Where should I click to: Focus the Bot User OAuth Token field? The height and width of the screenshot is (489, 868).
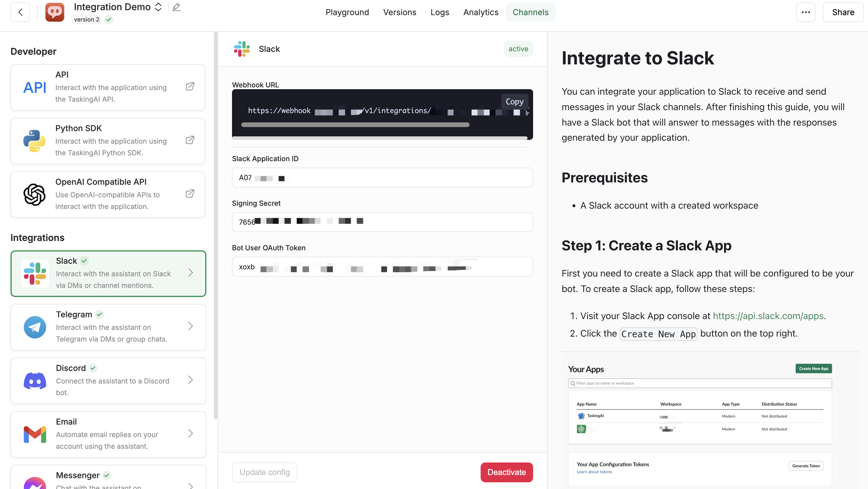382,267
